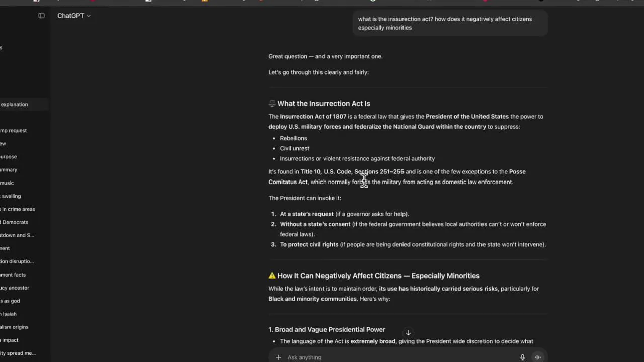
Task: Open the 'tdown and S...' chat in sidebar
Action: point(24,235)
